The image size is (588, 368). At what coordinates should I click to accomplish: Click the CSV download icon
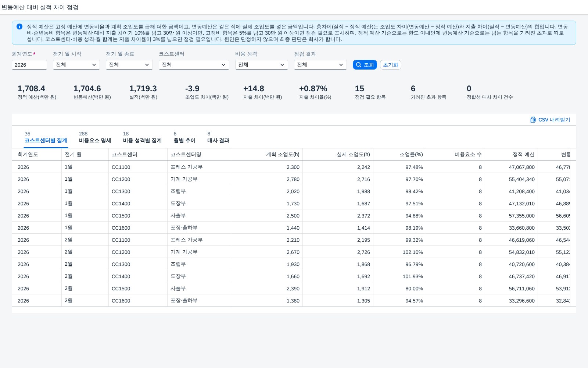coord(533,120)
